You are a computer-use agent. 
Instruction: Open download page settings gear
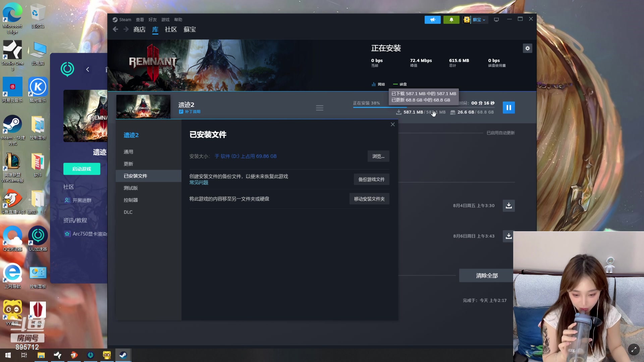[x=527, y=48]
